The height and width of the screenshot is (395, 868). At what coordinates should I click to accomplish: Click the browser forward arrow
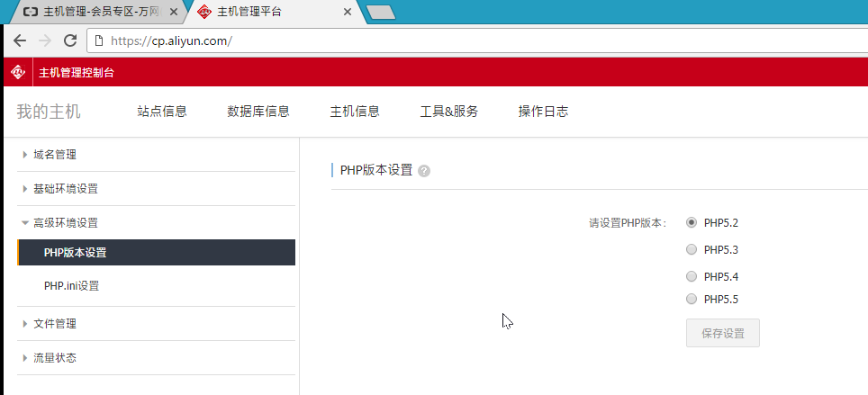click(45, 40)
